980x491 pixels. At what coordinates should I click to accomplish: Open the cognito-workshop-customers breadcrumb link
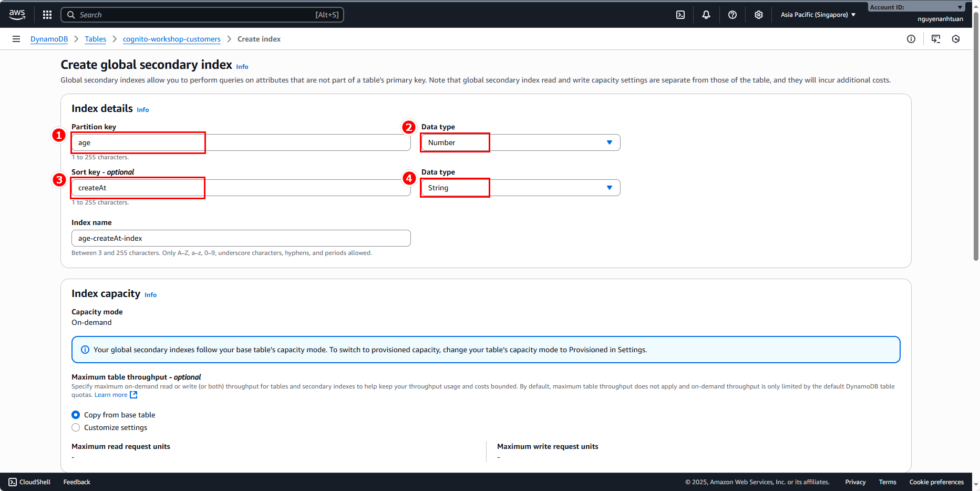click(x=171, y=39)
